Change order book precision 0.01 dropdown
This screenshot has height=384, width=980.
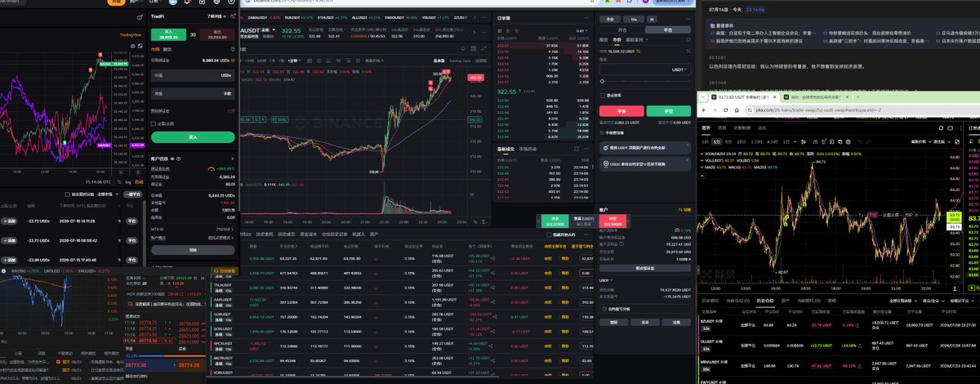[x=581, y=31]
